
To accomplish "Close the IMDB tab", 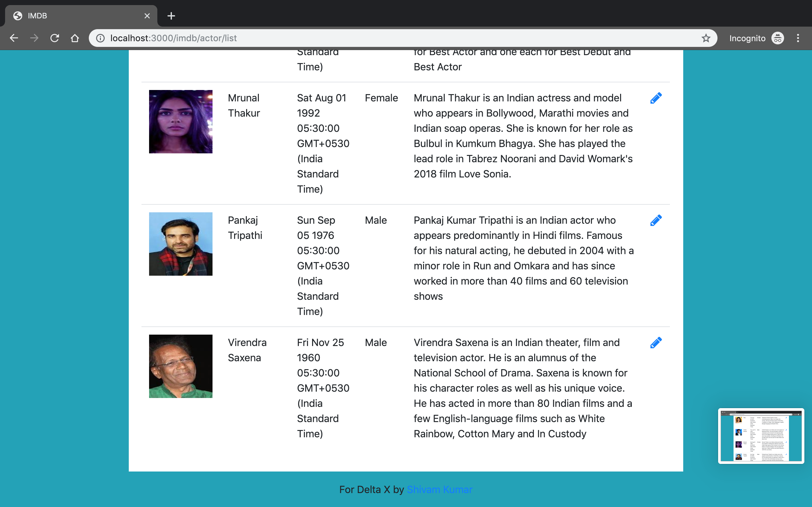I will coord(147,16).
